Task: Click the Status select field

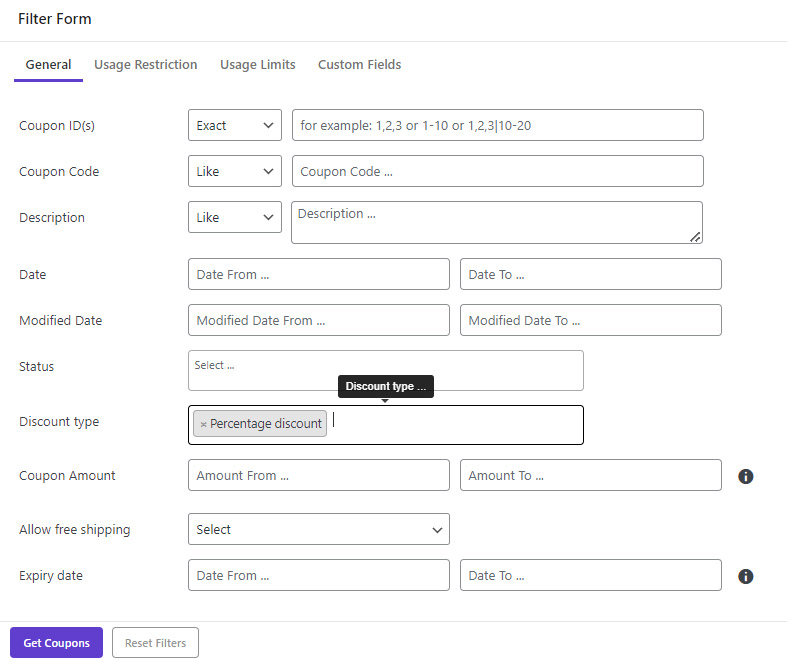Action: click(x=385, y=370)
